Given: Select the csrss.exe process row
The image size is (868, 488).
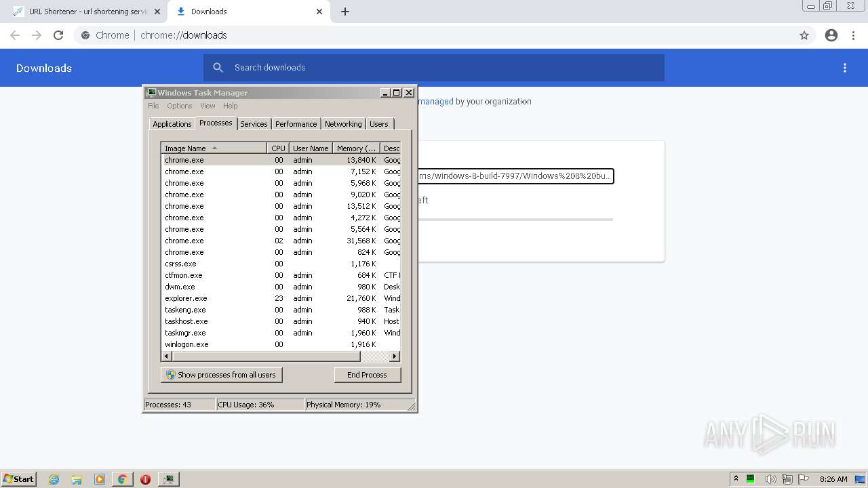Looking at the screenshot, I should click(x=281, y=264).
